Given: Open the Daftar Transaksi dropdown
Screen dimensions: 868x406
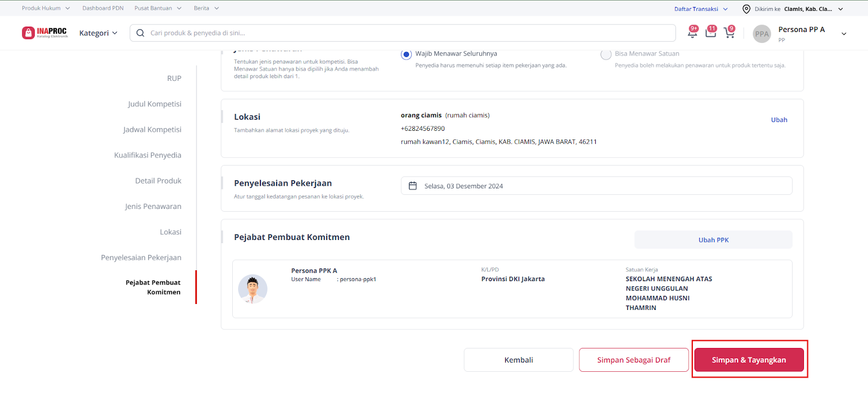Looking at the screenshot, I should click(x=700, y=9).
